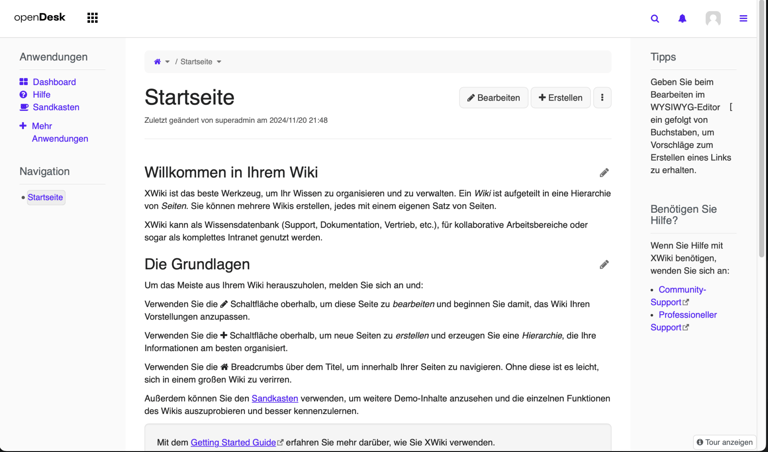
Task: Click the 'Benötigen Sie Hilfe?' heading
Action: pos(684,214)
